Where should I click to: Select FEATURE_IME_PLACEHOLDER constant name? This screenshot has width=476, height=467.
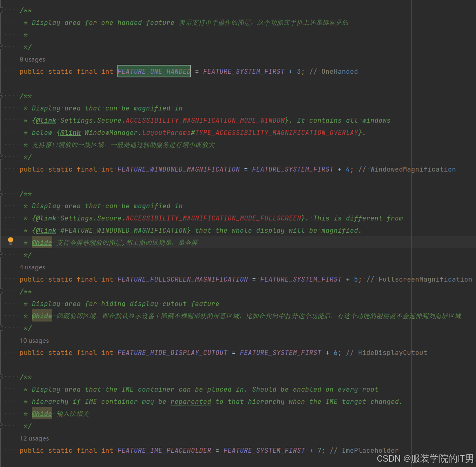tap(164, 451)
